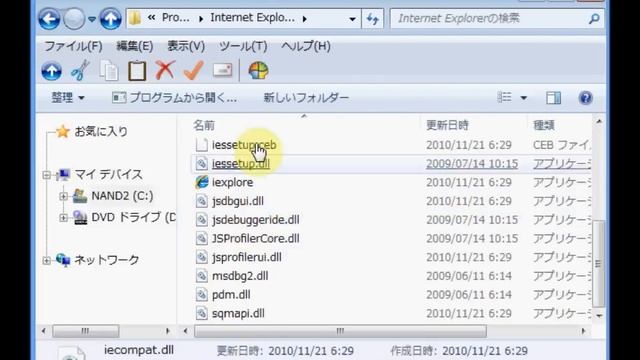
Task: Expand NAND2 (C:) tree node
Action: (63, 196)
